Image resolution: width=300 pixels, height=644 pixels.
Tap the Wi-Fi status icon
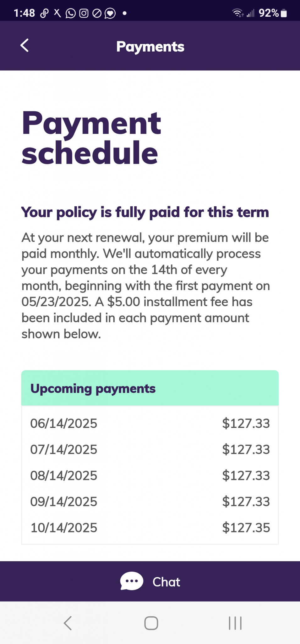[x=237, y=13]
